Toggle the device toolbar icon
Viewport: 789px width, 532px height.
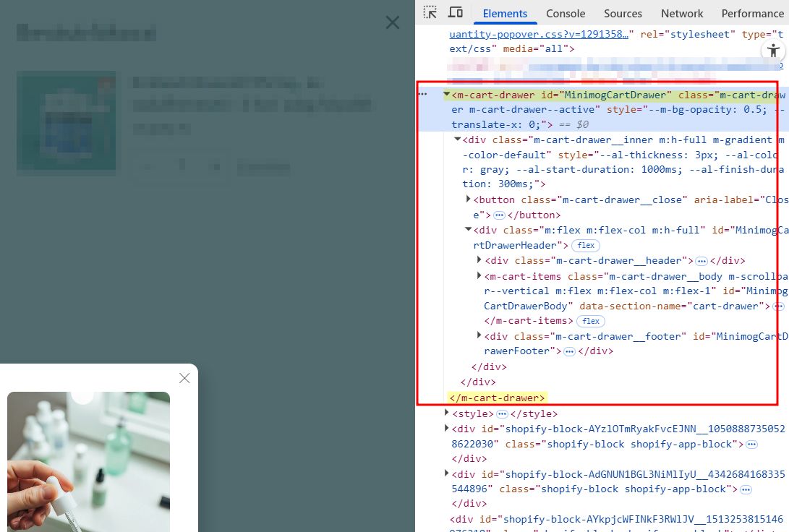[x=455, y=13]
